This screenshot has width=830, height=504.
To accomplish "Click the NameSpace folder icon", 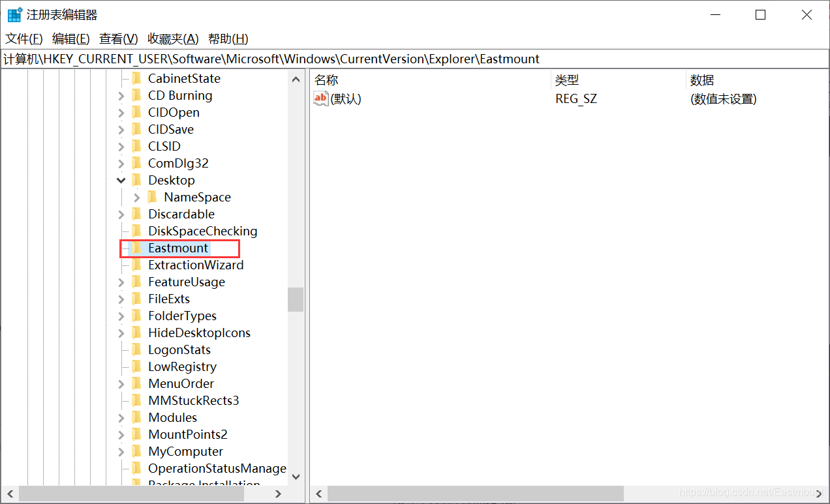I will (152, 197).
